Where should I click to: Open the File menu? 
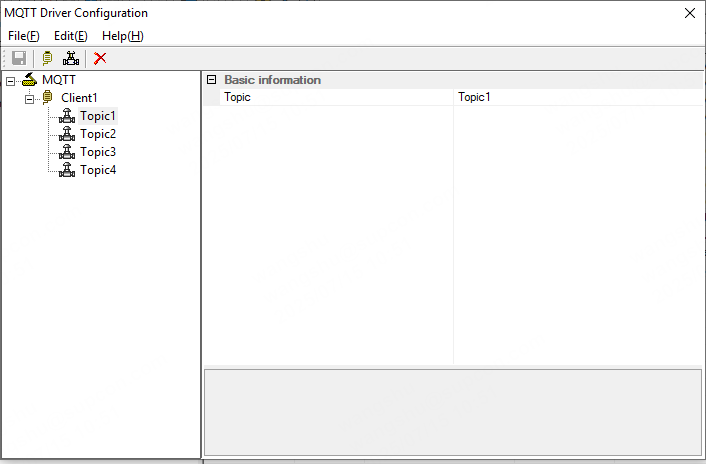point(24,36)
